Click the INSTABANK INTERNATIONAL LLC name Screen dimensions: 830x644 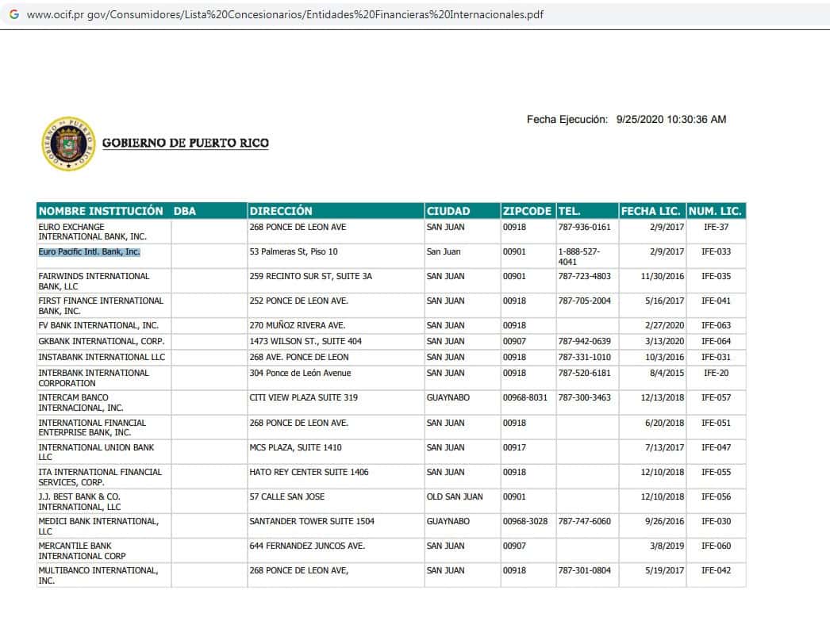102,358
